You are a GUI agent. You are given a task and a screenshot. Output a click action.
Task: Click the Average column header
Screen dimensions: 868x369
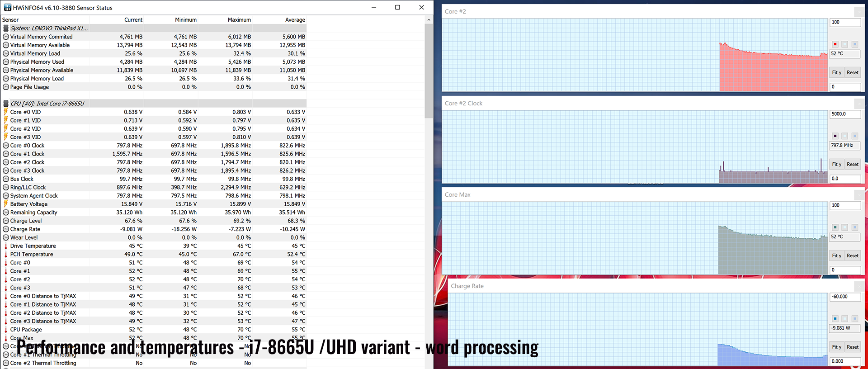click(x=279, y=20)
